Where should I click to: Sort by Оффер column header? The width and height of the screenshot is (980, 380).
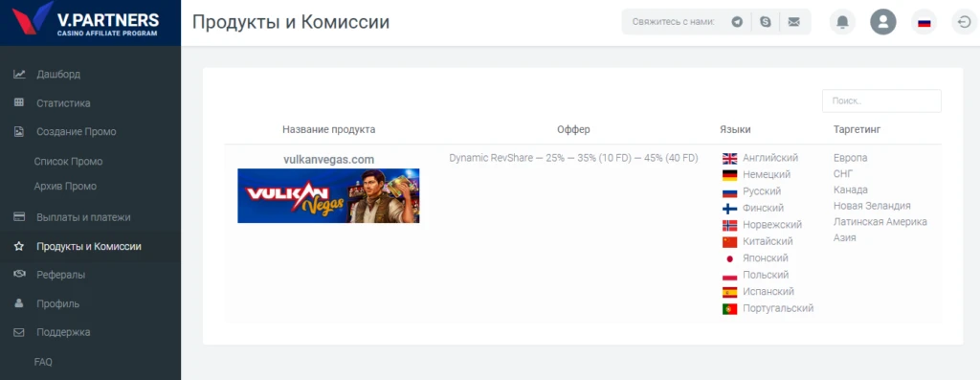pos(573,129)
